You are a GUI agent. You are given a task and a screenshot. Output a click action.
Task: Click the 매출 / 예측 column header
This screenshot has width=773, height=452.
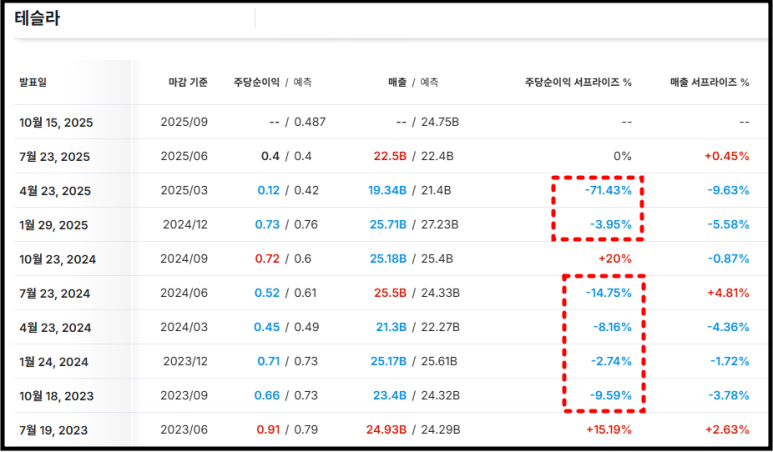click(x=413, y=82)
